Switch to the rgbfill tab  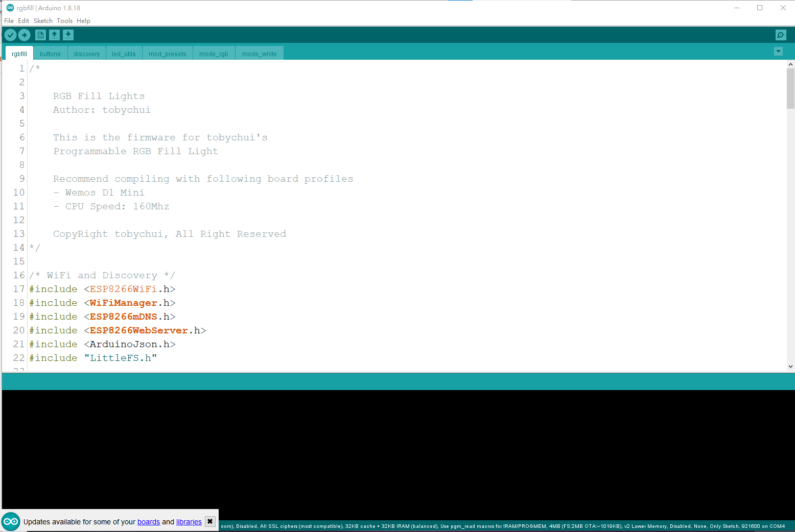tap(19, 54)
